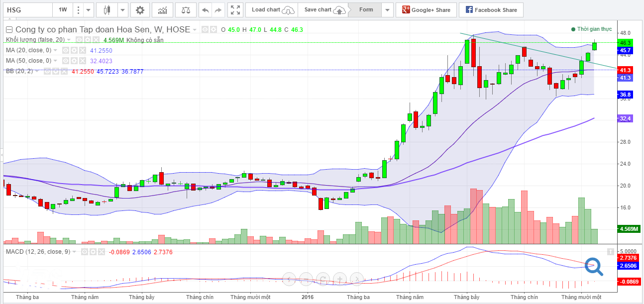644x304 pixels.
Task: Collapse the indicator legend box toggle
Action: [x=9, y=29]
